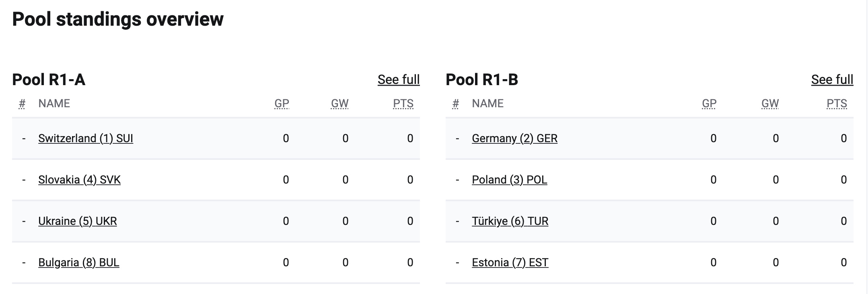Open Ukraine (5) UKR team link
This screenshot has height=294, width=868.
[x=77, y=221]
